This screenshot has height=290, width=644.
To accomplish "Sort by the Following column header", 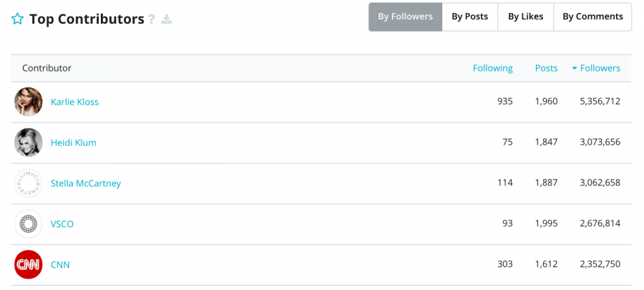I will click(492, 68).
